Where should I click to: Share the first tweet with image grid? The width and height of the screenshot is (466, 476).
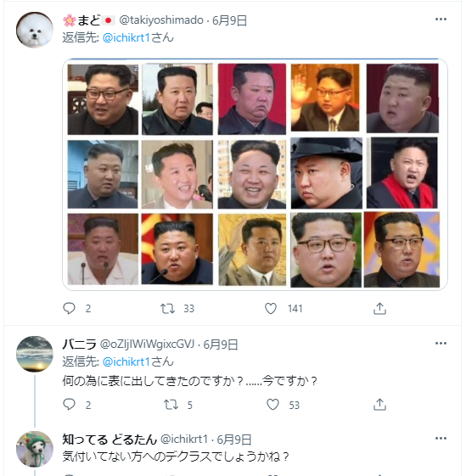(x=379, y=309)
